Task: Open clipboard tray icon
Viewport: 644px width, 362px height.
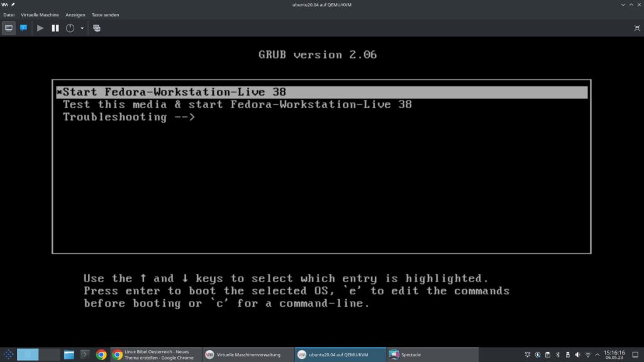Action: click(548, 354)
